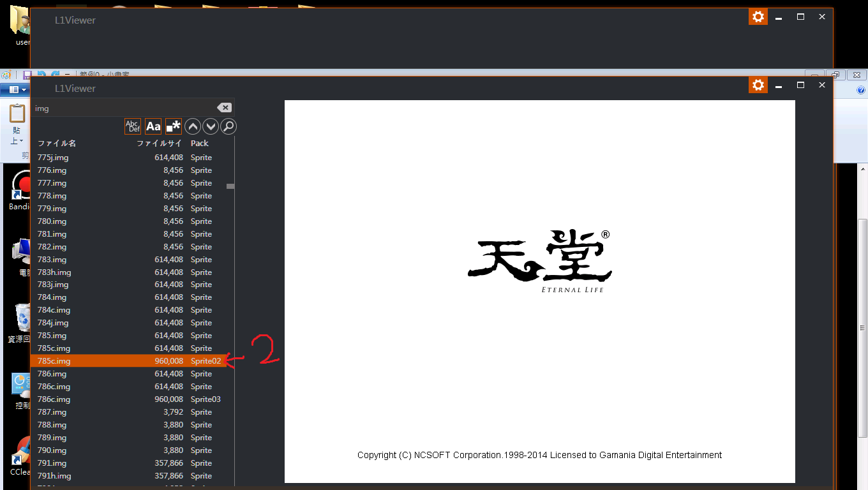Open CCleaner desktop shortcut
The image size is (868, 490).
coord(20,456)
